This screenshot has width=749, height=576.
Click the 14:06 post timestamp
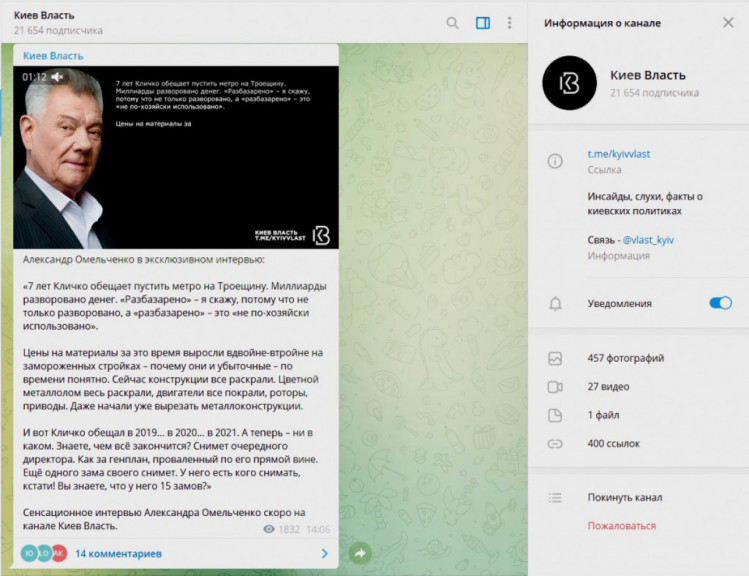tap(318, 529)
